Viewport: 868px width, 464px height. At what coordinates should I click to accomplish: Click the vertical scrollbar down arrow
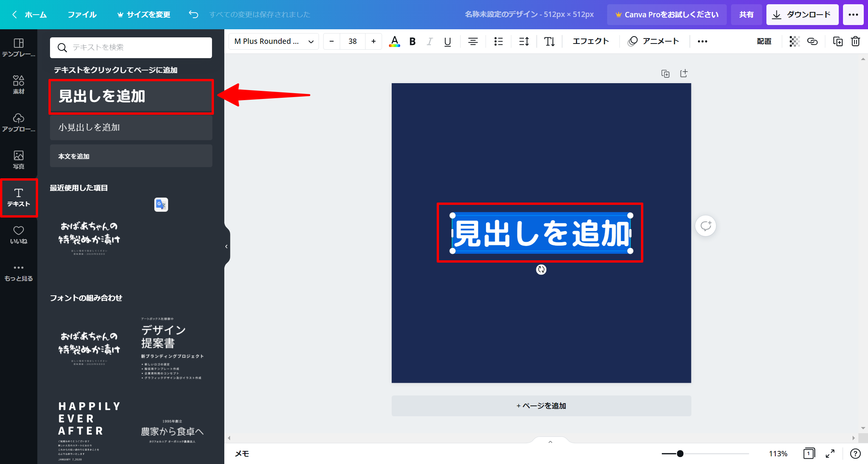(x=863, y=428)
